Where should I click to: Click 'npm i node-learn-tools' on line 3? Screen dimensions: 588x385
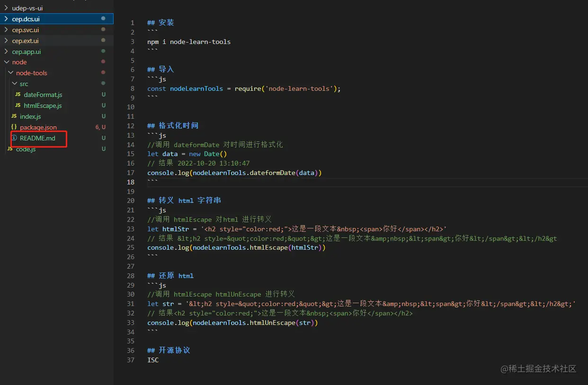(189, 42)
